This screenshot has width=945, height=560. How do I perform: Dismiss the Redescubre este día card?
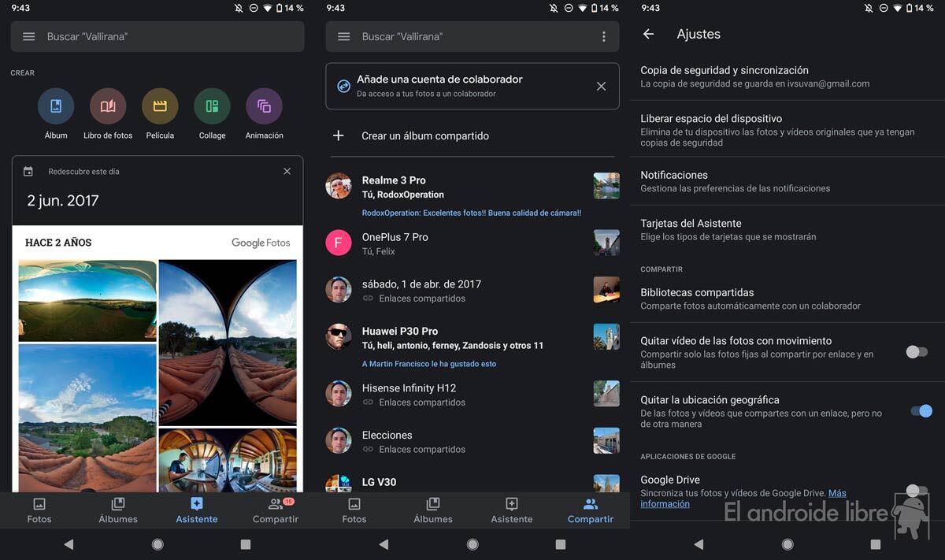coord(287,171)
